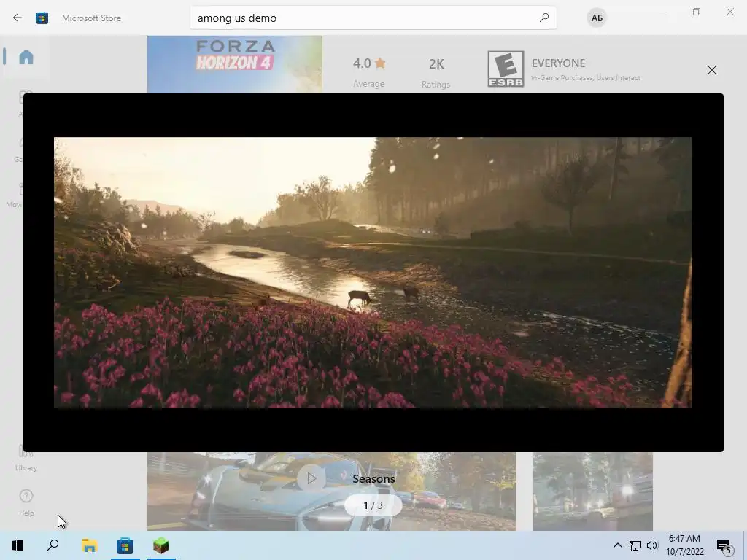Image resolution: width=747 pixels, height=560 pixels.
Task: Go back with the arrow icon
Action: (x=18, y=17)
